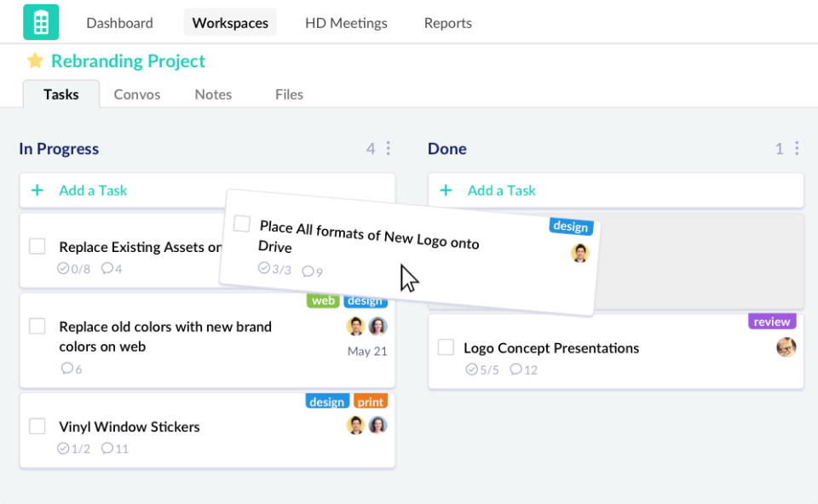Click Add a Task under Done

[x=501, y=191]
